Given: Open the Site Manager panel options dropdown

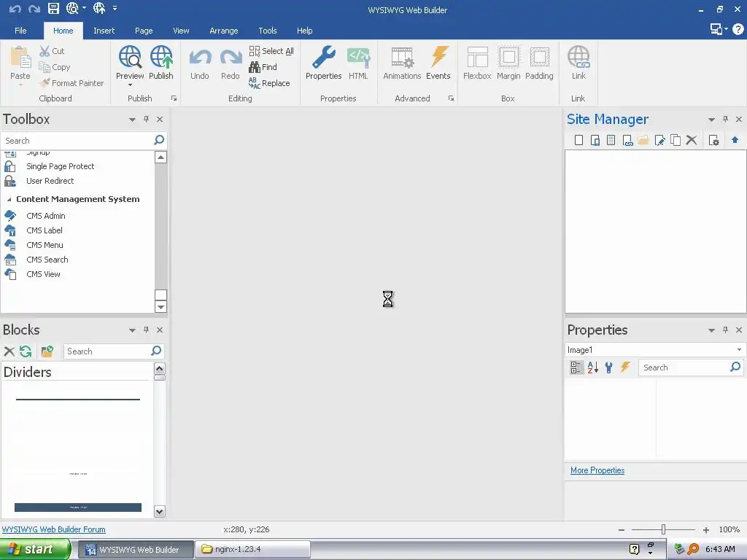Looking at the screenshot, I should [711, 120].
